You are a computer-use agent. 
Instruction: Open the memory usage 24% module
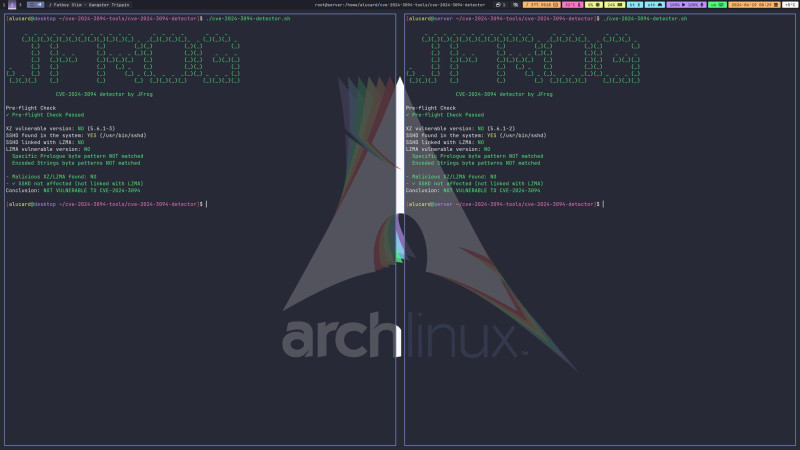click(x=614, y=5)
